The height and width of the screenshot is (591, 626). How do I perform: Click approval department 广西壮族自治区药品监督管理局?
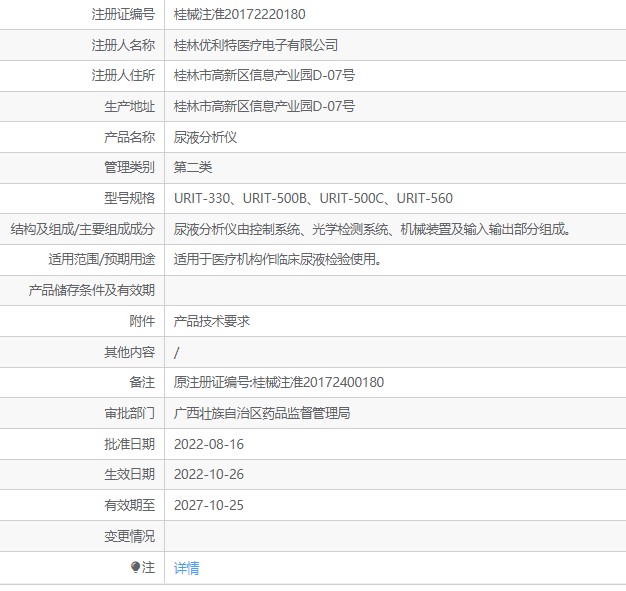[x=262, y=413]
